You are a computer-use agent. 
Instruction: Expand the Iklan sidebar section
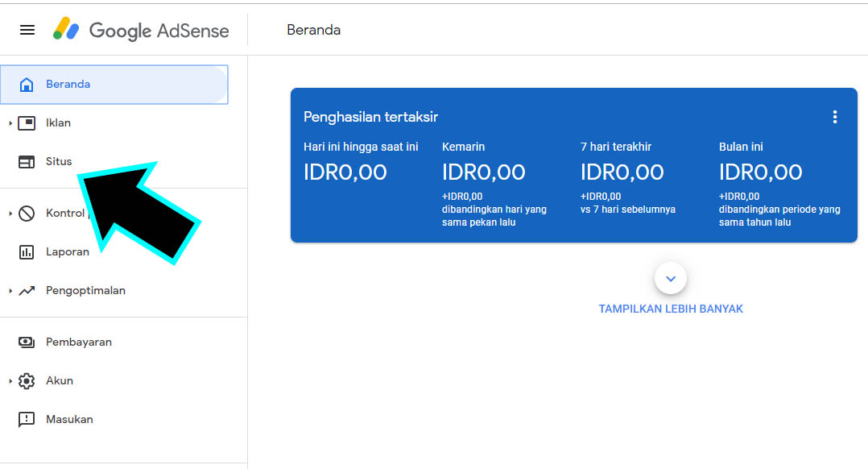coord(11,122)
